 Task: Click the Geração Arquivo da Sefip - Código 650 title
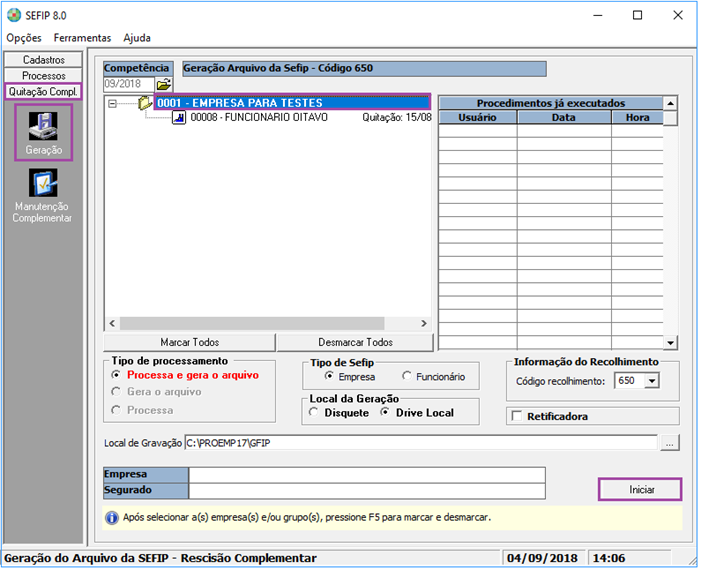click(364, 68)
